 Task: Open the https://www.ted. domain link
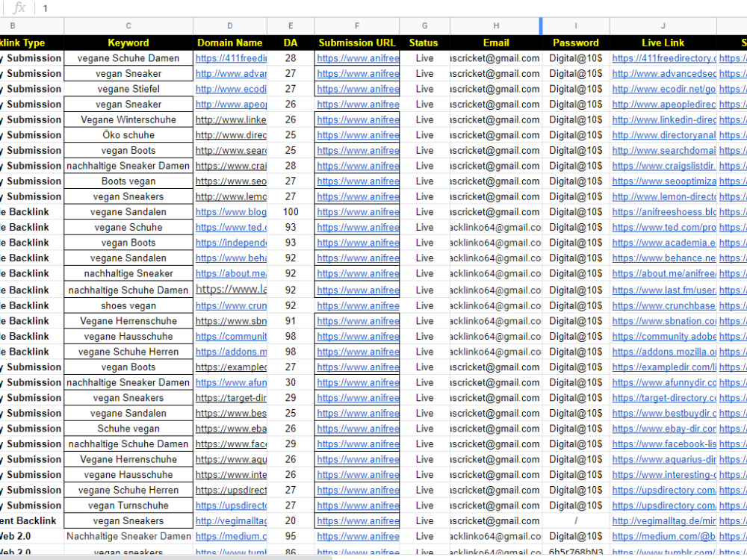[231, 227]
